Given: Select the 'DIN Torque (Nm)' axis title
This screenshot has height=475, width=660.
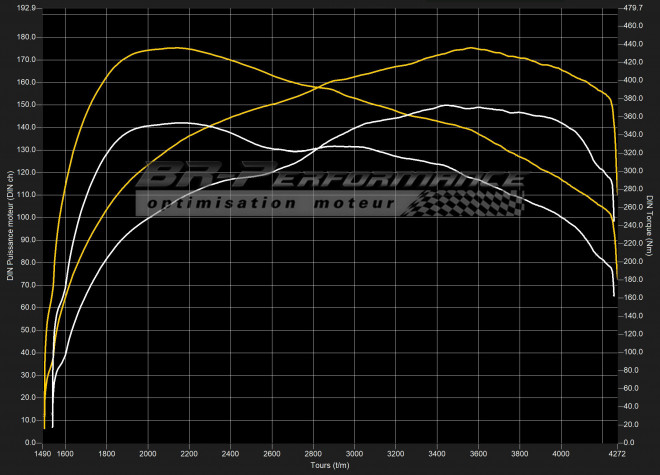Looking at the screenshot, I should (653, 232).
